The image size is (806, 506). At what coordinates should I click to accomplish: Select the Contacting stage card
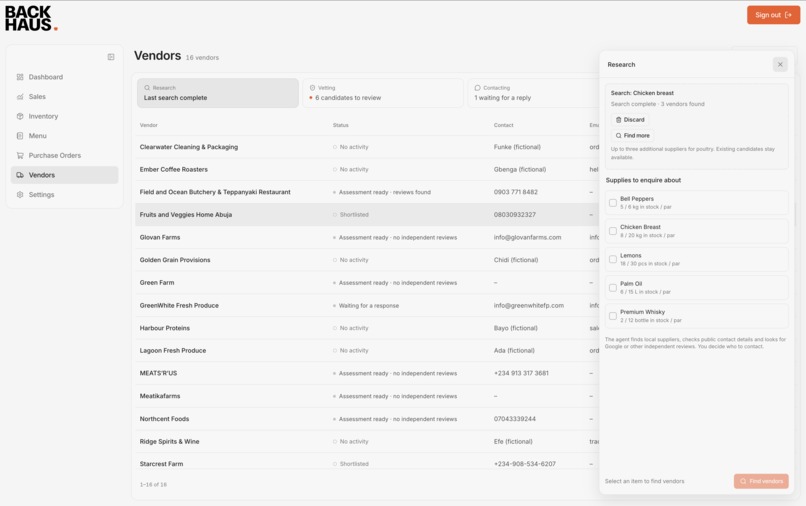533,93
